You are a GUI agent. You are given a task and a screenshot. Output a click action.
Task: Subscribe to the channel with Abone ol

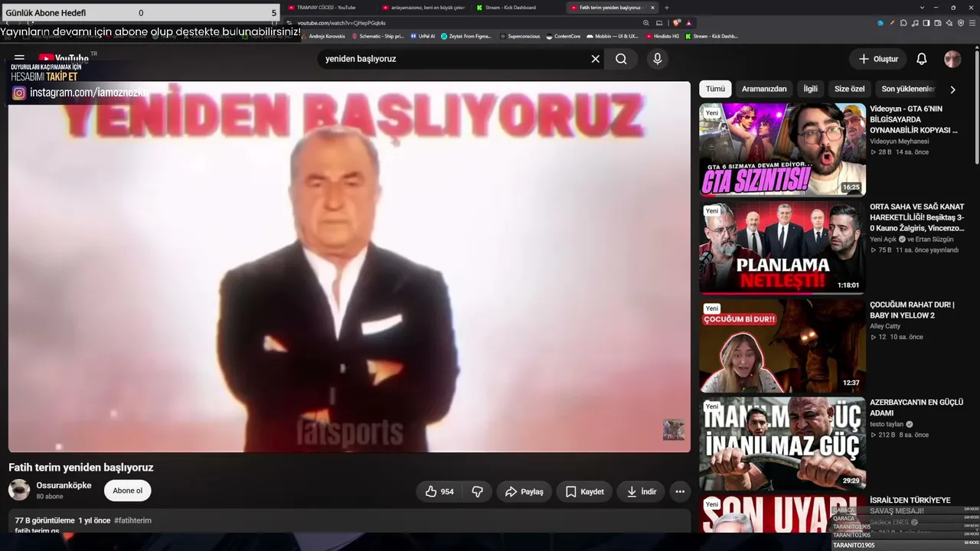128,491
